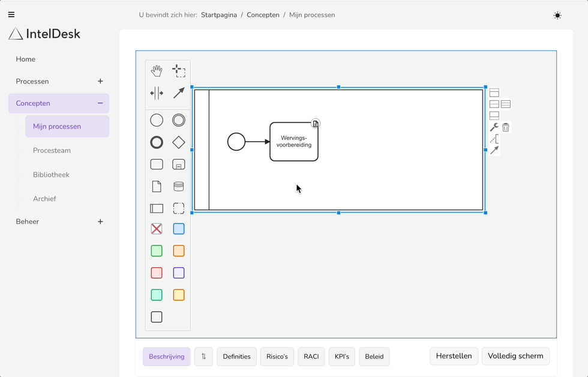Toggle the light/dark theme sun icon
Viewport: 588px width, 377px height.
557,16
